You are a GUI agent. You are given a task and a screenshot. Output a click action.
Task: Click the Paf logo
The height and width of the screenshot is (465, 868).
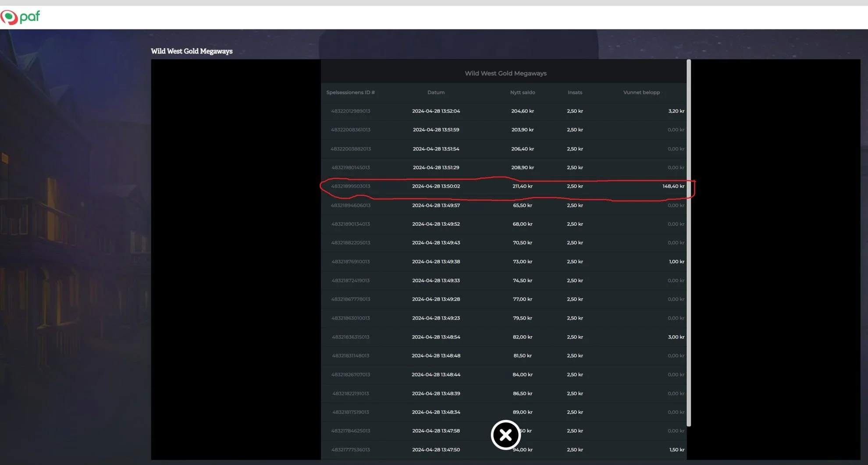click(x=20, y=17)
